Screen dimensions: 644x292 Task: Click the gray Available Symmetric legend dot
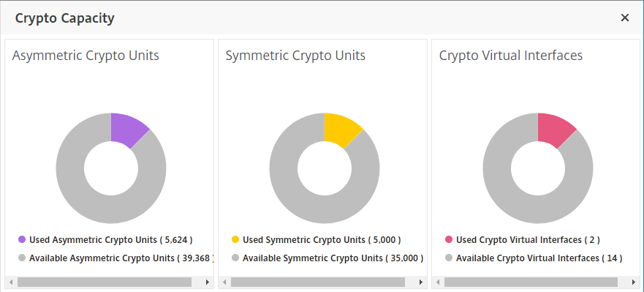(235, 258)
